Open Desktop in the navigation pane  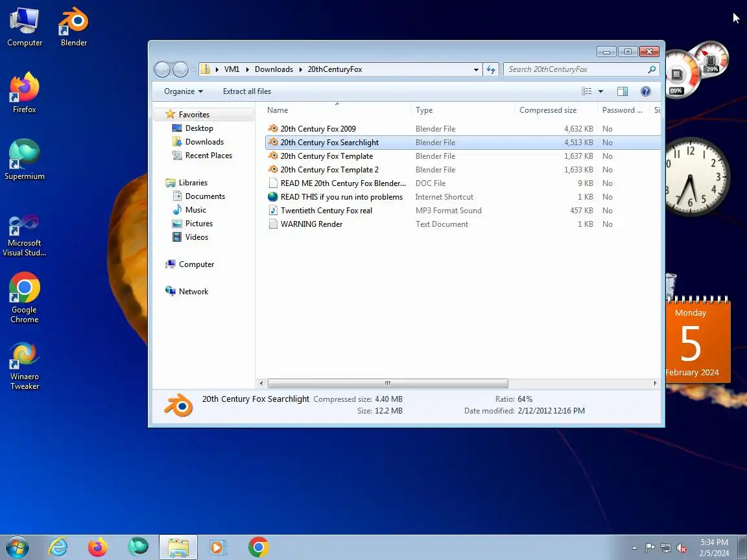pos(199,128)
